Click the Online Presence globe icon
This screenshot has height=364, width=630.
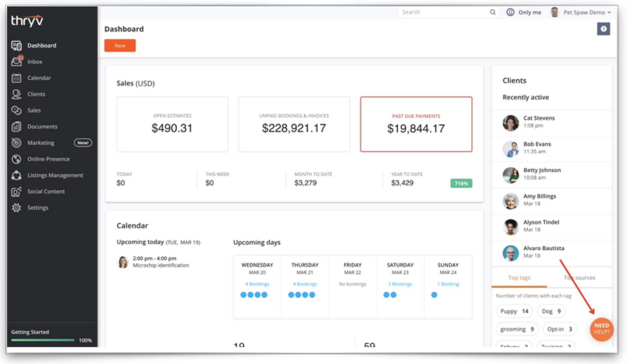[x=16, y=159]
